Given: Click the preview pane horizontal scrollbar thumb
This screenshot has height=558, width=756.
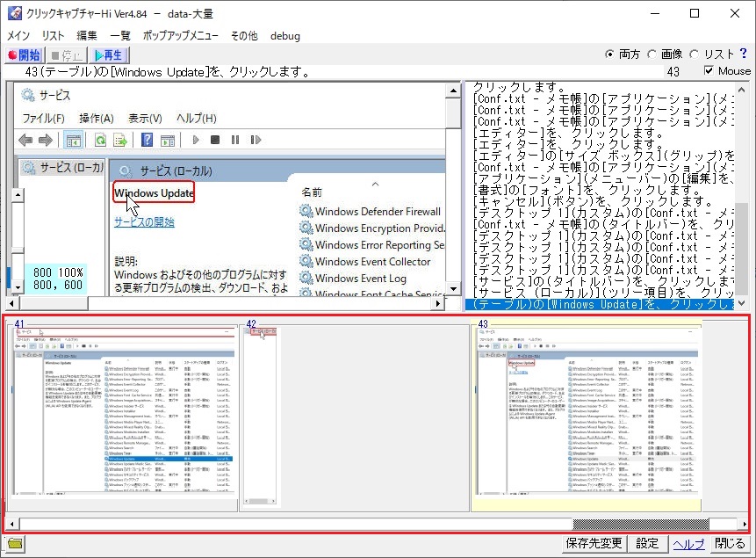Looking at the screenshot, I should click(x=54, y=303).
